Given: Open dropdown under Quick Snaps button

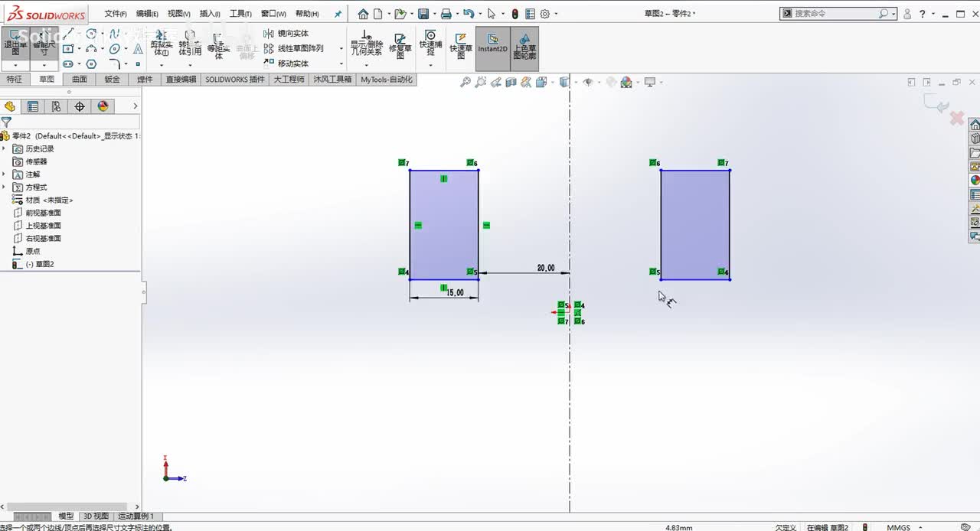Looking at the screenshot, I should [x=430, y=65].
